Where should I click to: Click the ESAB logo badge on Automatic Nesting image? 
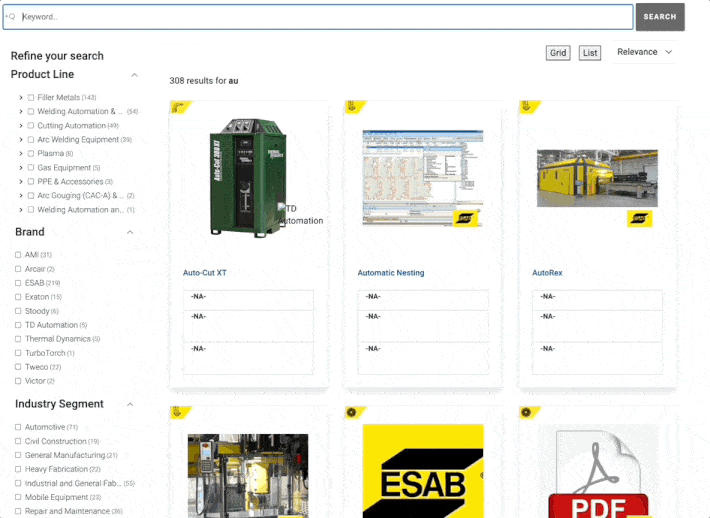point(465,219)
